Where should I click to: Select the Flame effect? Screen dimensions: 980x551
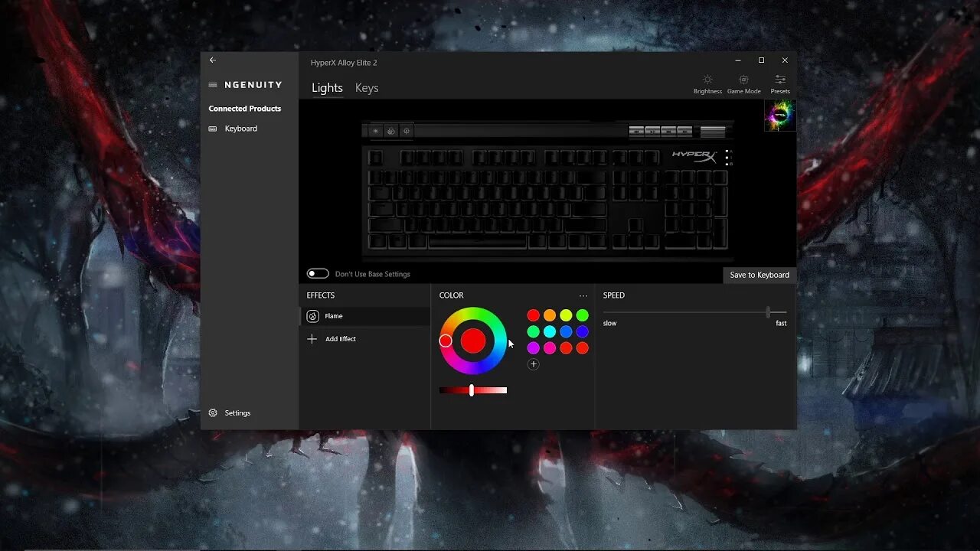364,316
